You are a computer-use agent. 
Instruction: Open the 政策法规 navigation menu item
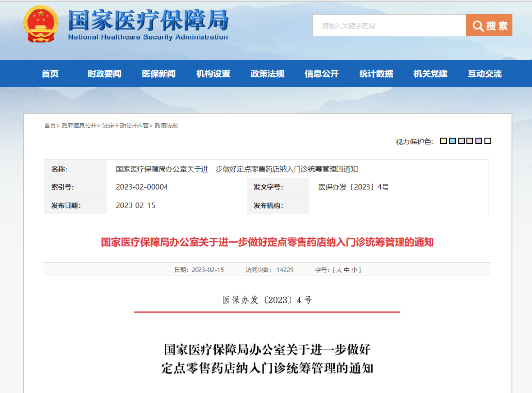pyautogui.click(x=267, y=73)
